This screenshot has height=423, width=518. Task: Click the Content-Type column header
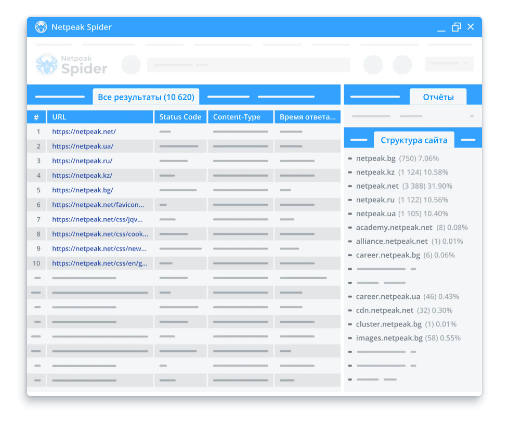pyautogui.click(x=240, y=117)
